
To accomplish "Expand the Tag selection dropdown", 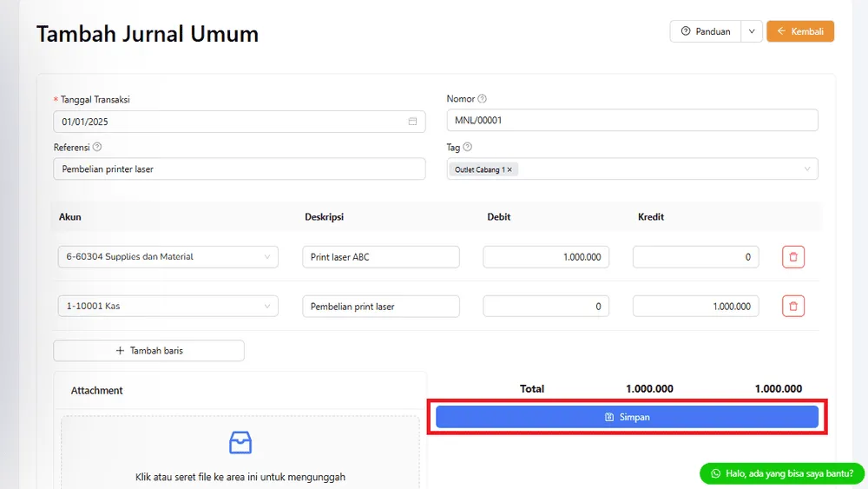I will 806,169.
